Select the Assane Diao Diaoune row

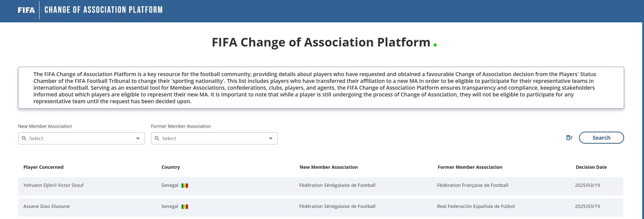click(321, 207)
